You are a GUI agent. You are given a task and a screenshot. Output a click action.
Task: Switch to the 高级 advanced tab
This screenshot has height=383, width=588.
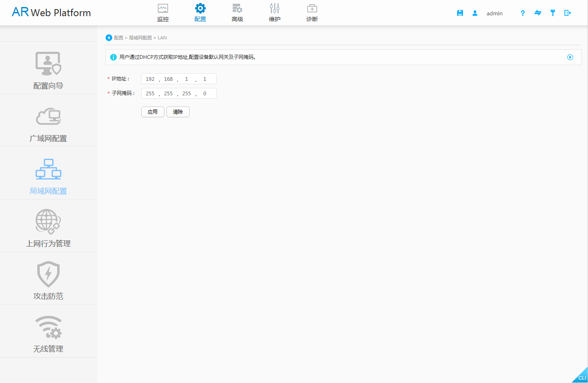[x=237, y=13]
